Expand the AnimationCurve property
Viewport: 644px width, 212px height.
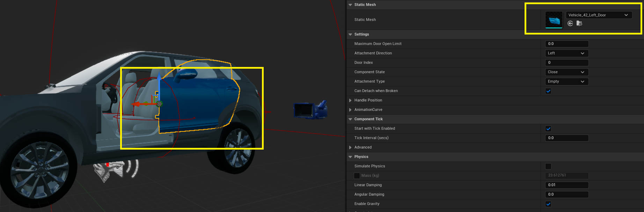coord(350,110)
